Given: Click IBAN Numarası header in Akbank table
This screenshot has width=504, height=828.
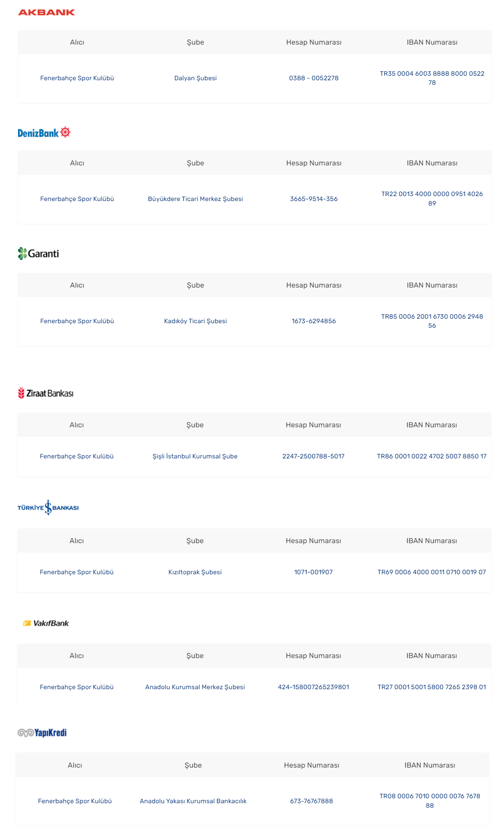Looking at the screenshot, I should coord(432,42).
